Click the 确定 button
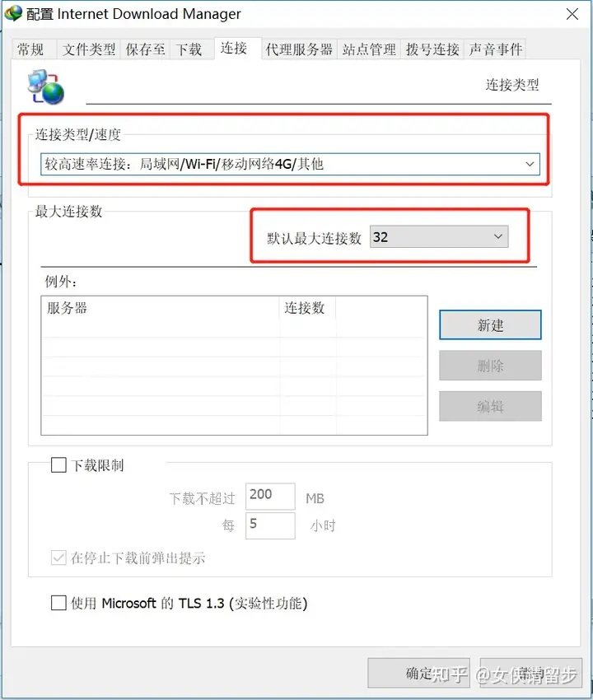This screenshot has width=593, height=700. (418, 673)
